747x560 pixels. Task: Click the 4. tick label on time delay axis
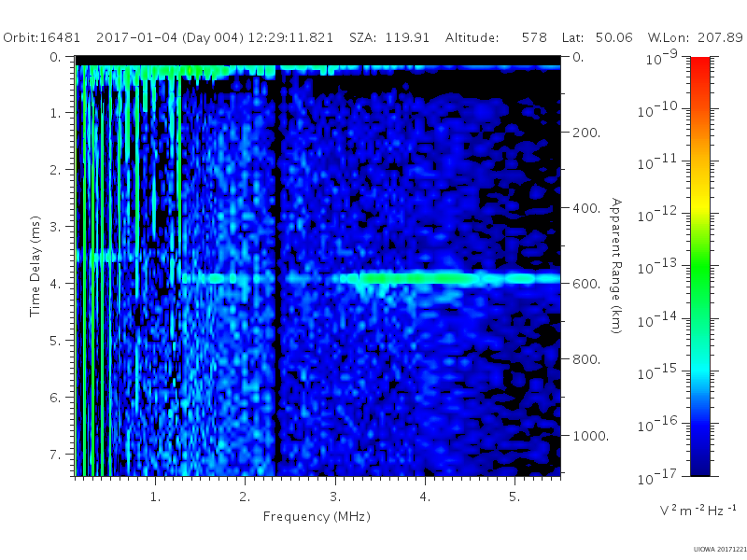coord(56,284)
